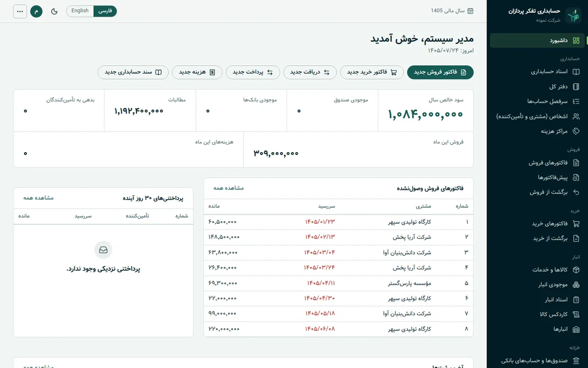This screenshot has width=588, height=368.
Task: Open موجودی انبار menu item
Action: [538, 285]
